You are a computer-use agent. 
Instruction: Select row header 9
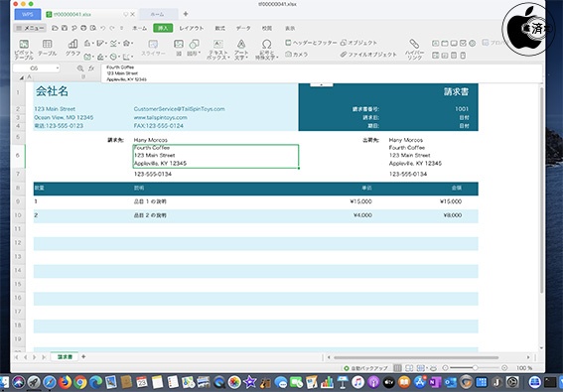(x=18, y=201)
